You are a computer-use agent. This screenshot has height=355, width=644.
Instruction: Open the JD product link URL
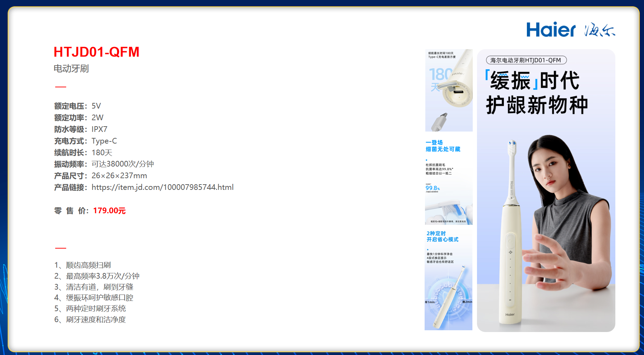point(162,187)
